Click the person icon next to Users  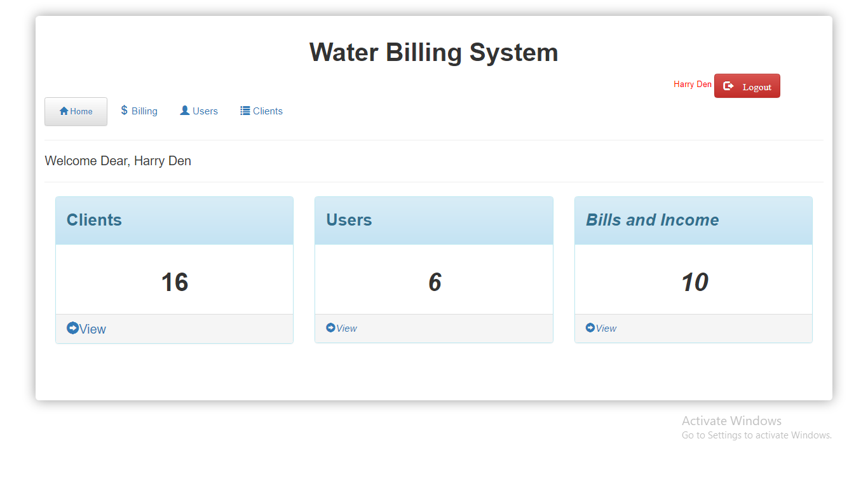184,110
